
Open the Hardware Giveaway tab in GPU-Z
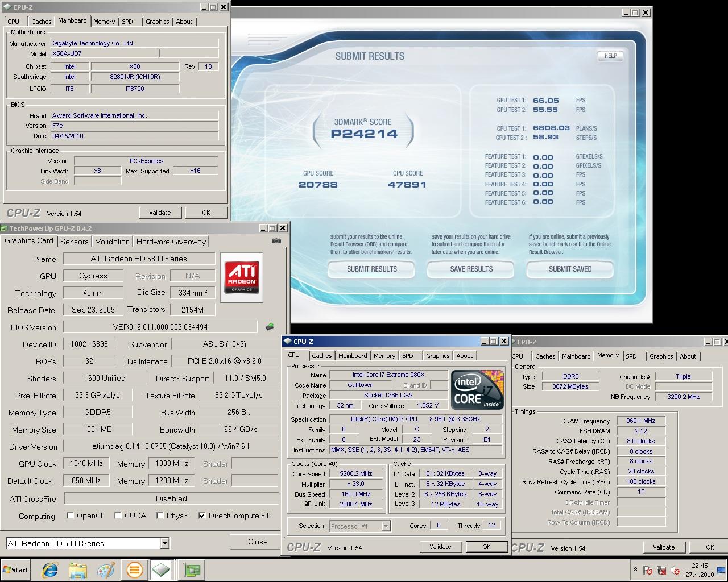[171, 242]
